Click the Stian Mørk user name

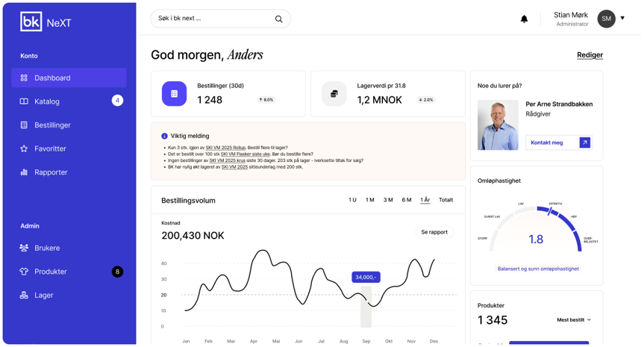tap(570, 15)
